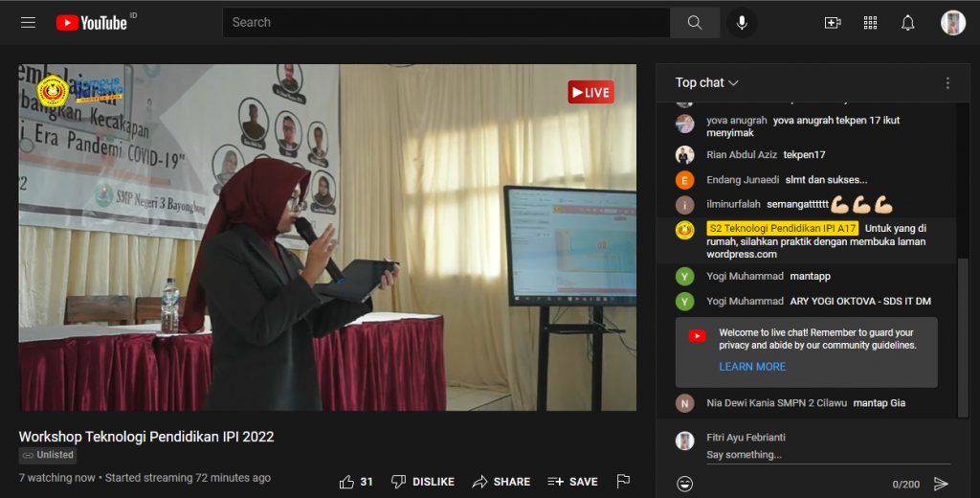Viewport: 980px width, 498px height.
Task: Expand the Top chat dropdown
Action: 707,83
